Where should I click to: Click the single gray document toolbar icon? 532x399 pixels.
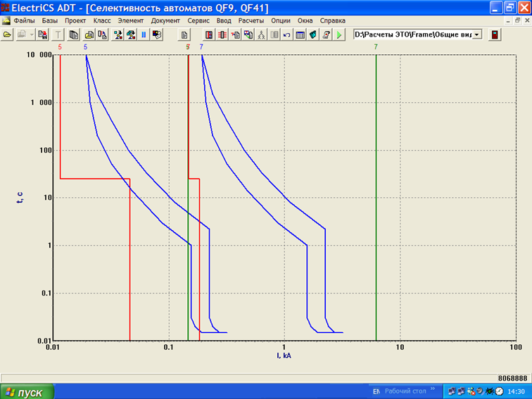click(x=184, y=34)
